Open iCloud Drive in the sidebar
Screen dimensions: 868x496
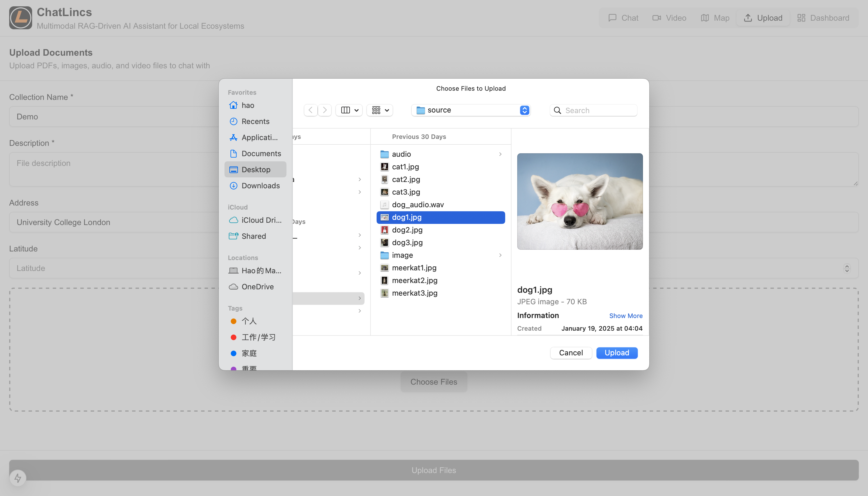261,220
